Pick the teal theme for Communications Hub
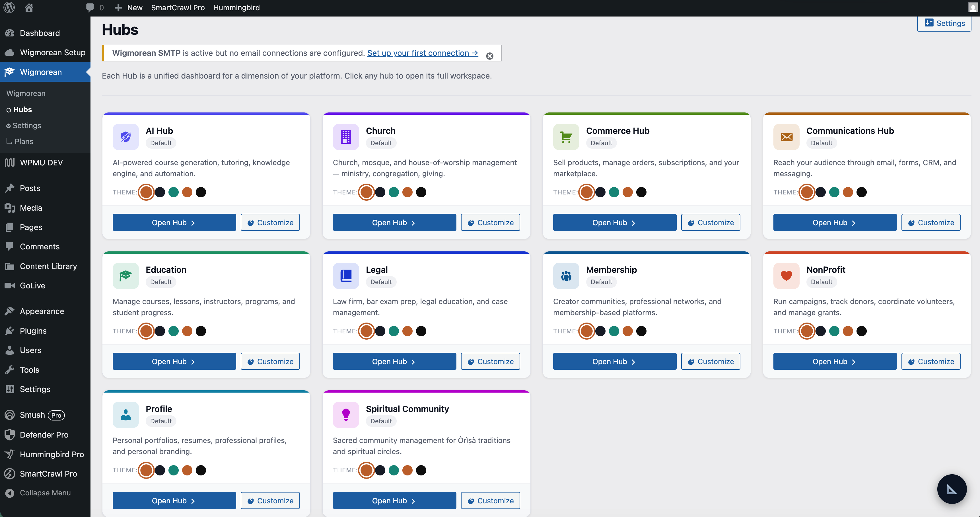The height and width of the screenshot is (517, 980). pos(834,192)
